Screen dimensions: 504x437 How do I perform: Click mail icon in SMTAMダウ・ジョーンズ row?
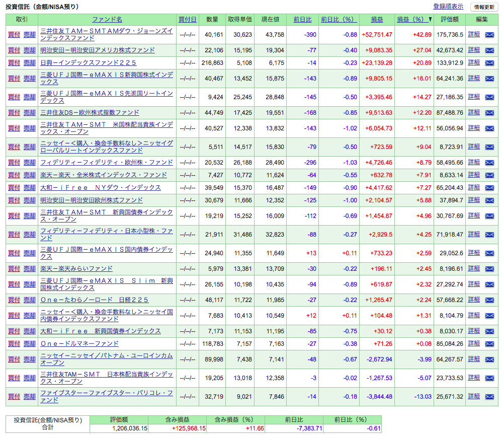pos(489,35)
